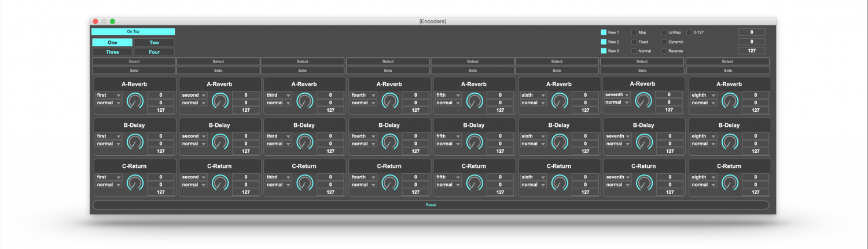The image size is (868, 249).
Task: Open the 'second' dropdown in A-Reverb
Action: point(194,95)
